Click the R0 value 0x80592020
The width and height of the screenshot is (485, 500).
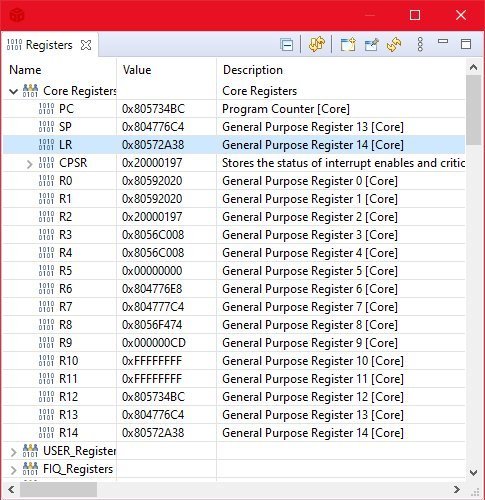pyautogui.click(x=152, y=181)
